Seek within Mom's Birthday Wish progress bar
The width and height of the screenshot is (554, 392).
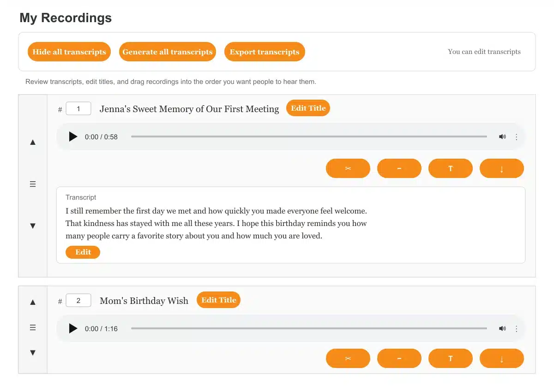[309, 328]
